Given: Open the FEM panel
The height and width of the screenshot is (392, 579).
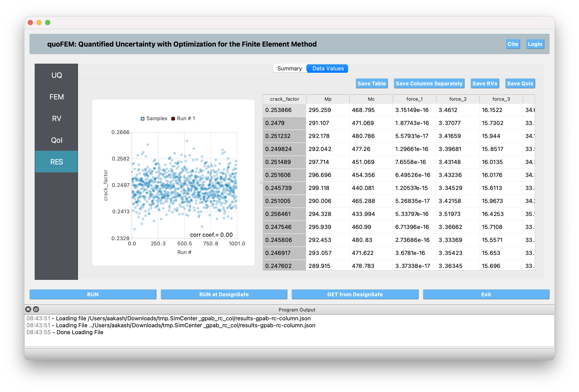Looking at the screenshot, I should [57, 97].
